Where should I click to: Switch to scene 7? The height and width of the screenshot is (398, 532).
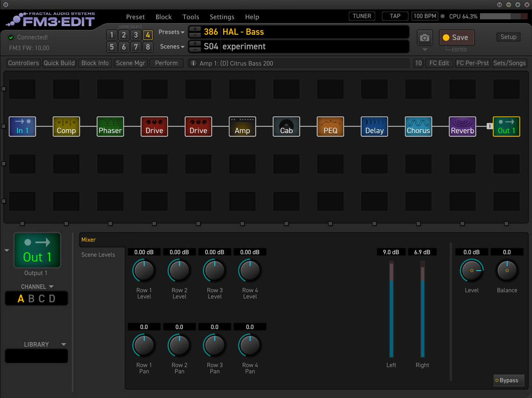coord(135,47)
